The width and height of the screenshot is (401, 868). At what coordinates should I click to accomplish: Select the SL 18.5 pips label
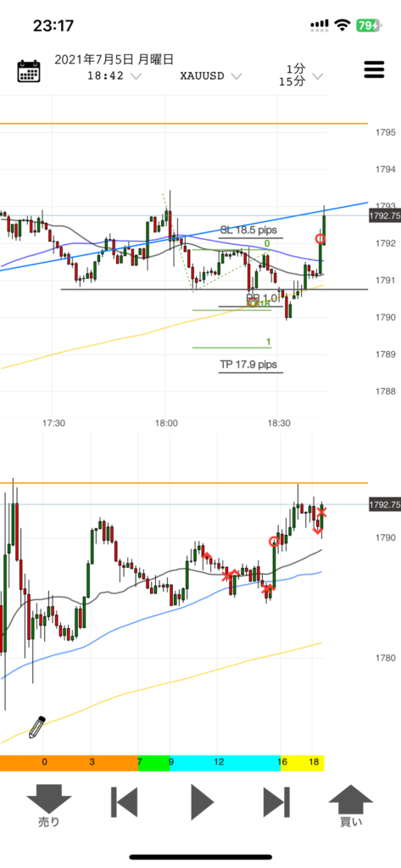(248, 230)
